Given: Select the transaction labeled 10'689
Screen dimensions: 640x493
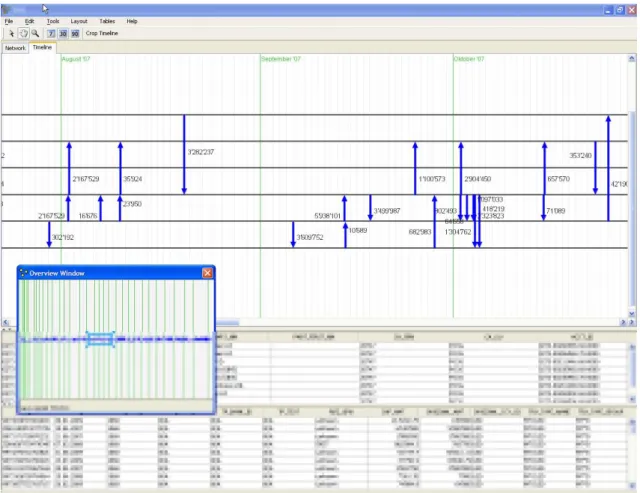Looking at the screenshot, I should [345, 235].
